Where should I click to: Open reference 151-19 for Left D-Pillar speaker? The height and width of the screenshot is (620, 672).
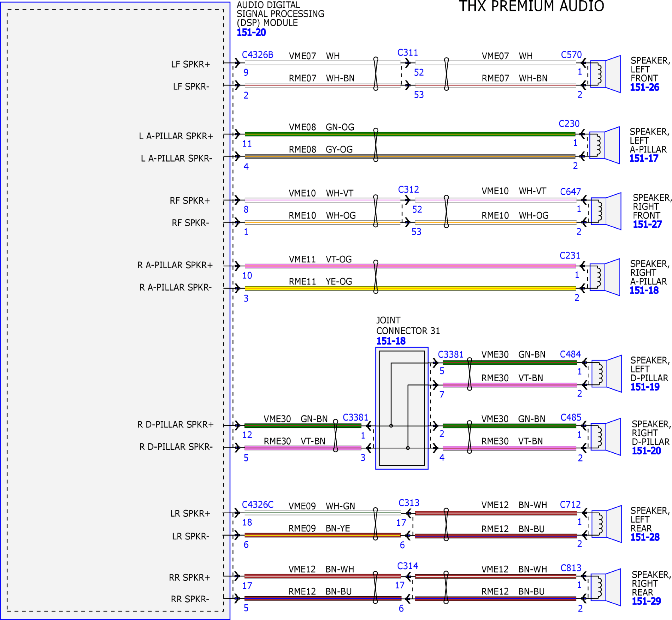coord(645,387)
